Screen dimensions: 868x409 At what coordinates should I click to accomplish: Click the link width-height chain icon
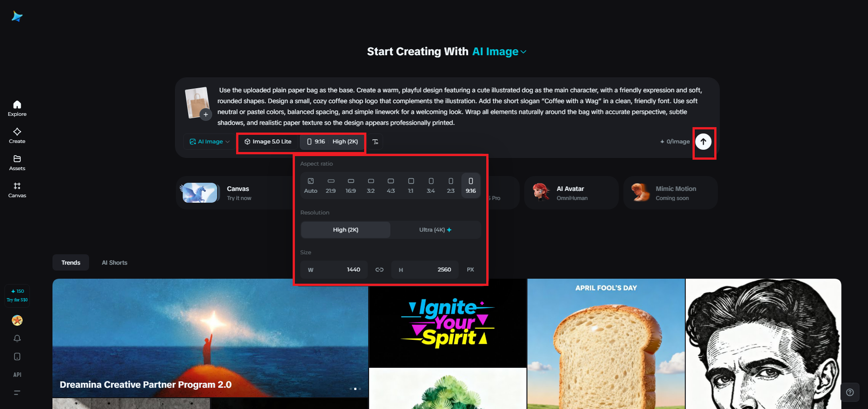point(379,270)
